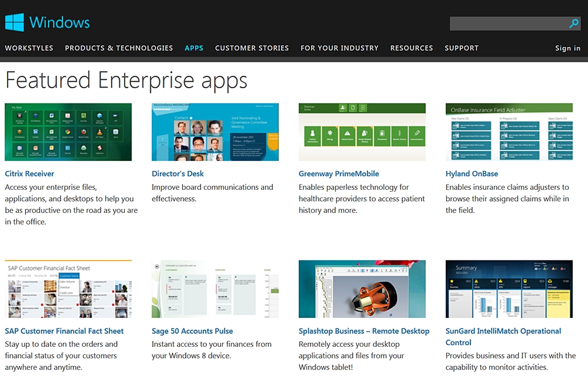588x392 pixels.
Task: Click the Featured Enterprise apps heading
Action: click(x=126, y=80)
